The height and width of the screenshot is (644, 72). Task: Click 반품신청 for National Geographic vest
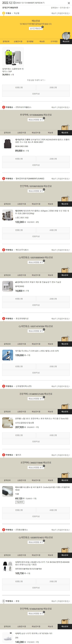coord(19,159)
